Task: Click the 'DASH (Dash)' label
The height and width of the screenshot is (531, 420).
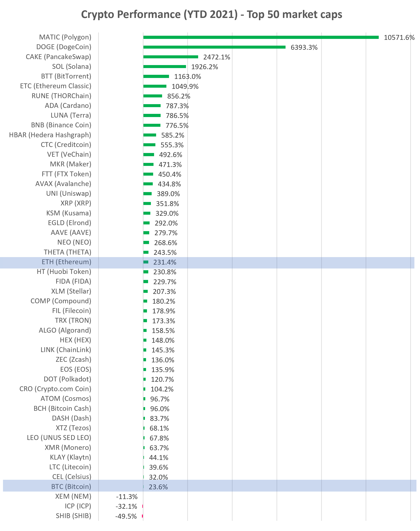Action: click(x=72, y=418)
